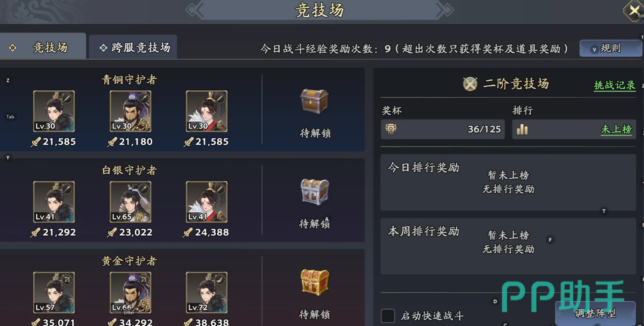644x326 pixels.
Task: Switch to the 跨服竞技场 tab
Action: pos(133,47)
